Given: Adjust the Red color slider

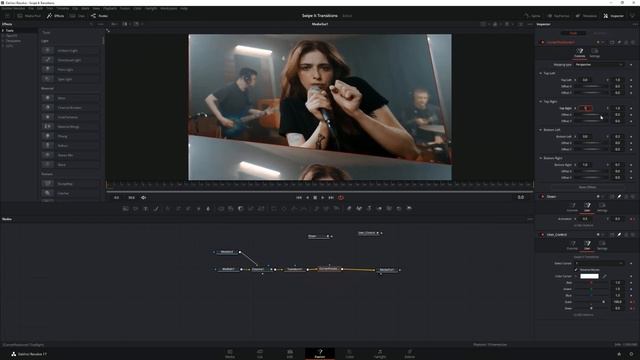Looking at the screenshot, I should [x=591, y=282].
